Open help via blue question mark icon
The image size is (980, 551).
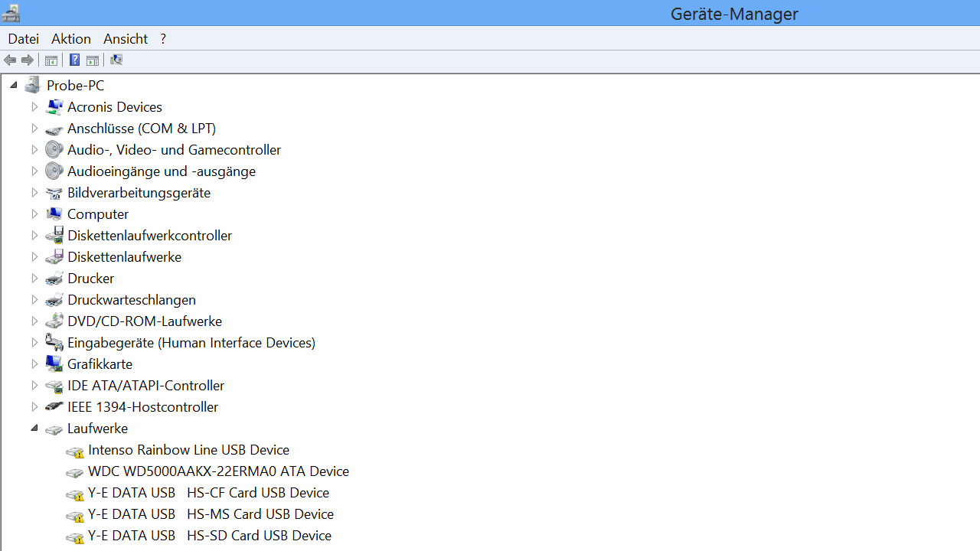point(74,60)
